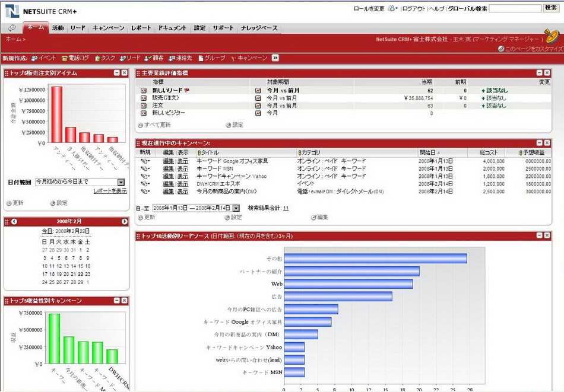Create a new 連絡先
The height and width of the screenshot is (392, 564).
pos(180,58)
